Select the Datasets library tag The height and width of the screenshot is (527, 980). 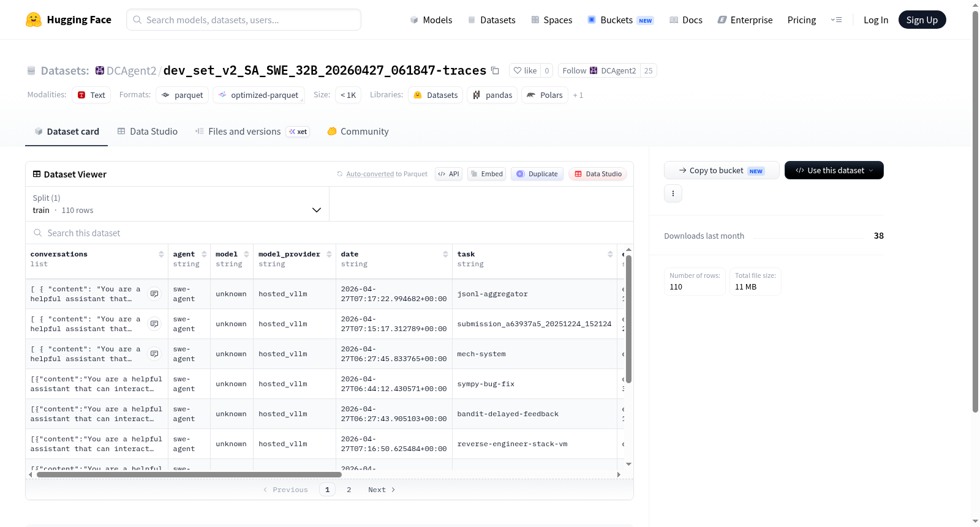tap(435, 95)
